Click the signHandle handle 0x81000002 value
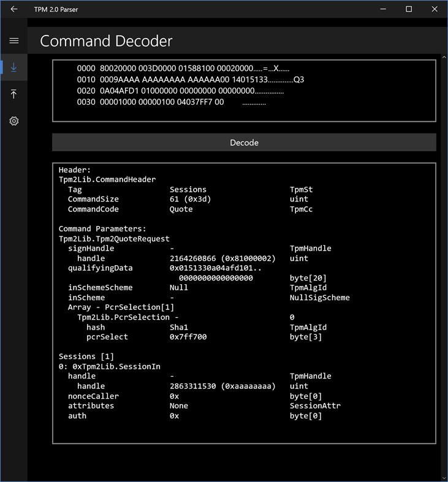The width and height of the screenshot is (448, 482). coord(222,258)
